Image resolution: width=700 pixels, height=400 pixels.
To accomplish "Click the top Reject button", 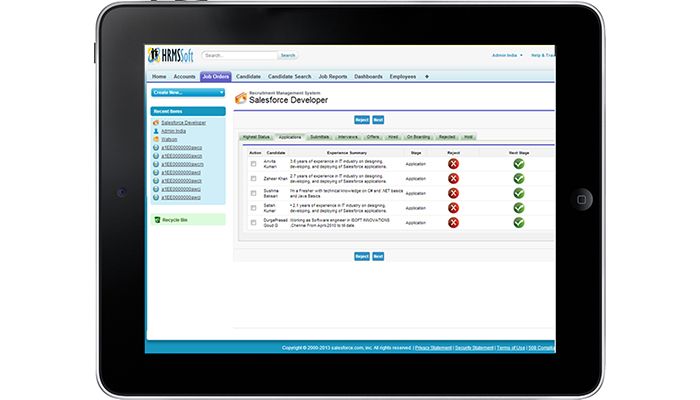I will (362, 120).
